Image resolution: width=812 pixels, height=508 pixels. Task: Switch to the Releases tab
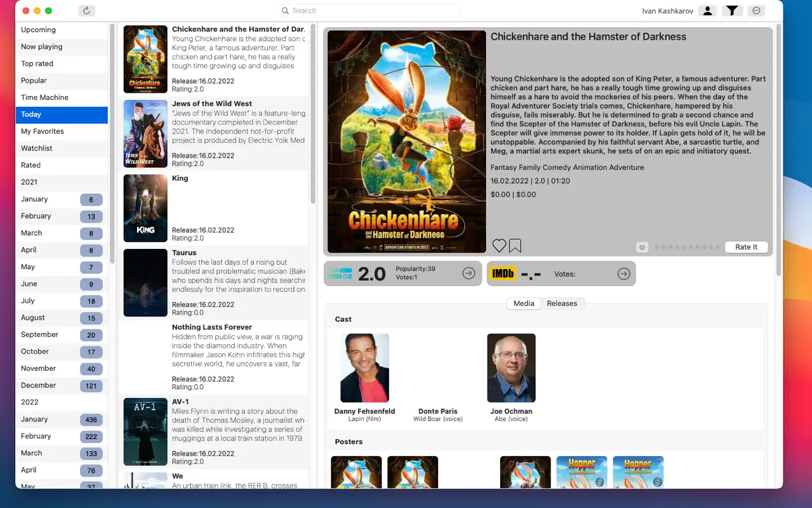tap(561, 303)
